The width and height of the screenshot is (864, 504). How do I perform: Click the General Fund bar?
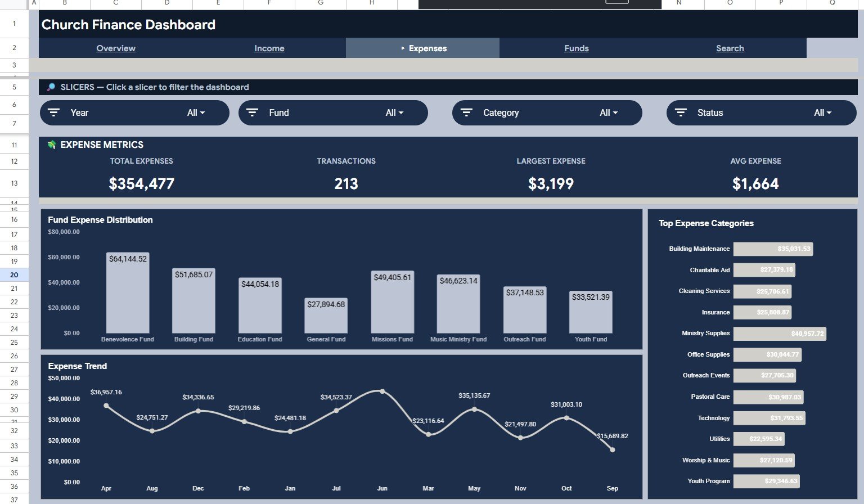326,316
